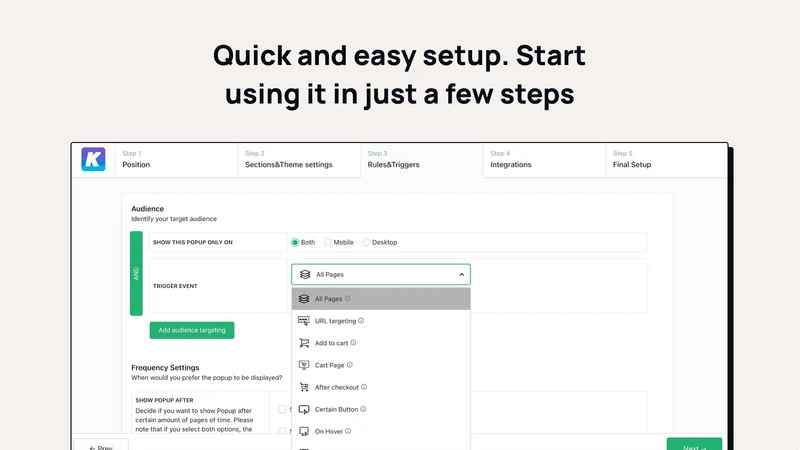Click Cart Page info icon

pos(349,365)
